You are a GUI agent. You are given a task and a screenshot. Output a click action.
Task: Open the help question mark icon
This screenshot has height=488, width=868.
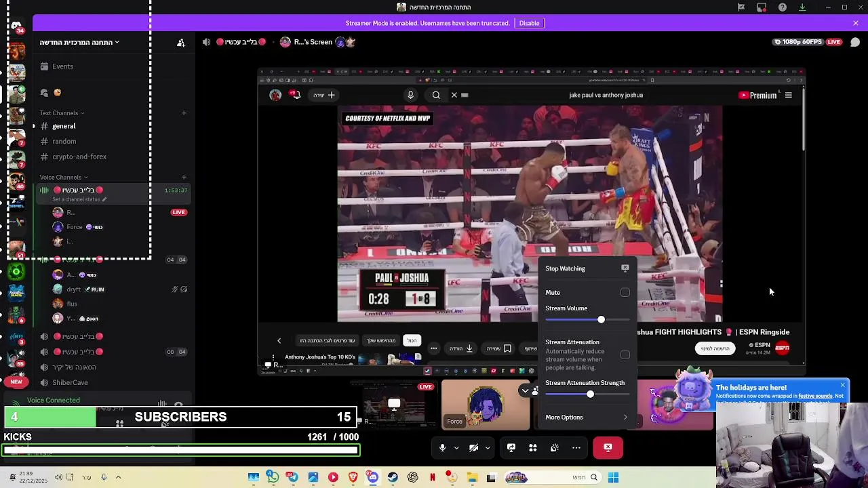(783, 7)
